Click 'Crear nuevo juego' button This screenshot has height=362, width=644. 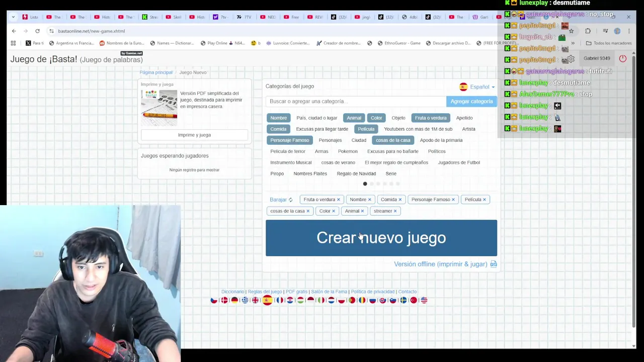coord(381,238)
